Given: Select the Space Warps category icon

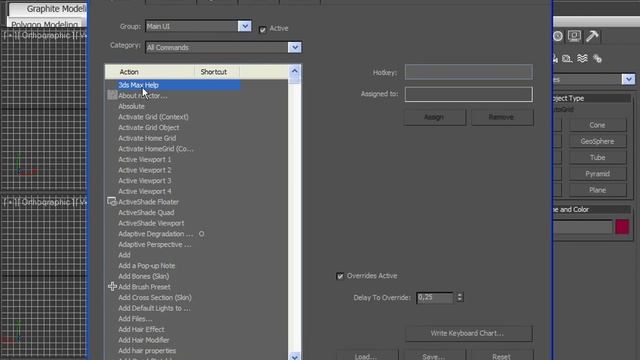Looking at the screenshot, I should [x=582, y=58].
